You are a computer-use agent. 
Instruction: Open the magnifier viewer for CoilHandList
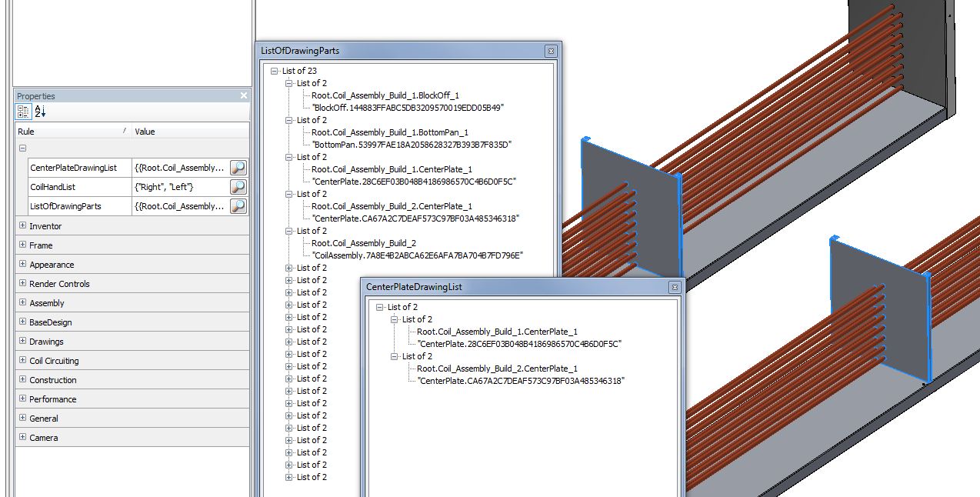pyautogui.click(x=239, y=187)
